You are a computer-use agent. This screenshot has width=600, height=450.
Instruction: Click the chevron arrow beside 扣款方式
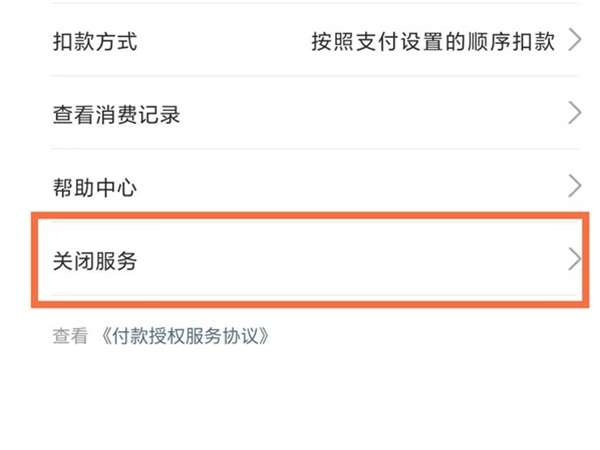[574, 41]
